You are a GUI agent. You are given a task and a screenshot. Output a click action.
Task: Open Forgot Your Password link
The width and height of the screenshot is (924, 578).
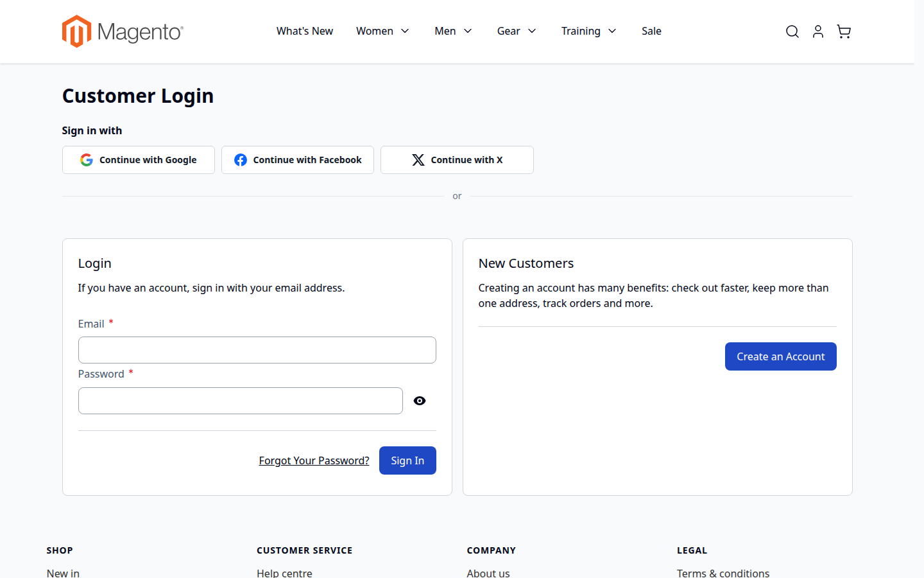(314, 460)
